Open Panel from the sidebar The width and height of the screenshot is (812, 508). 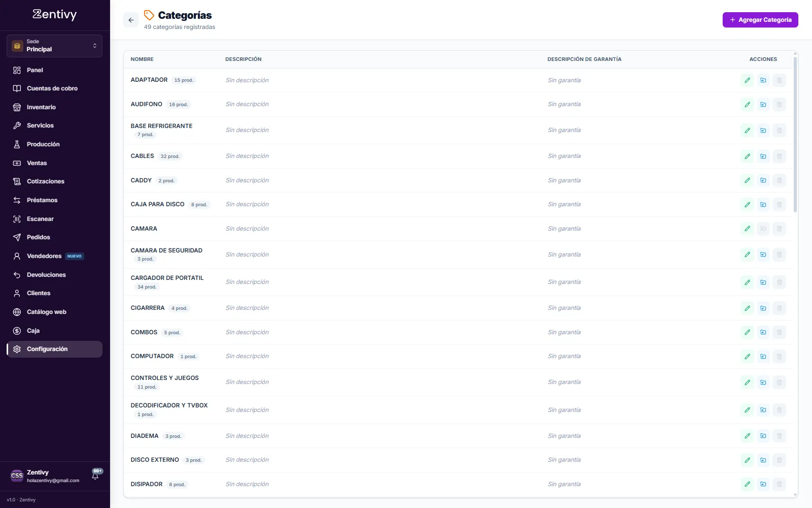pyautogui.click(x=54, y=70)
